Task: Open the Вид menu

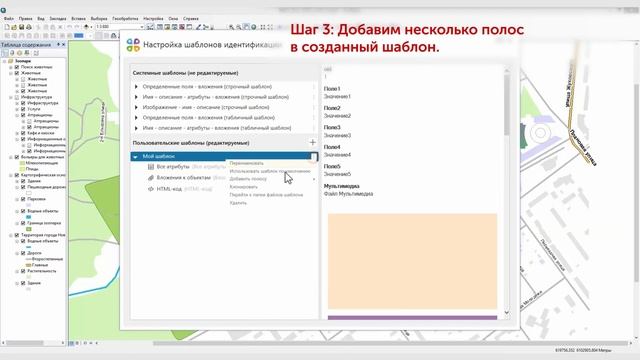Action: click(41, 19)
